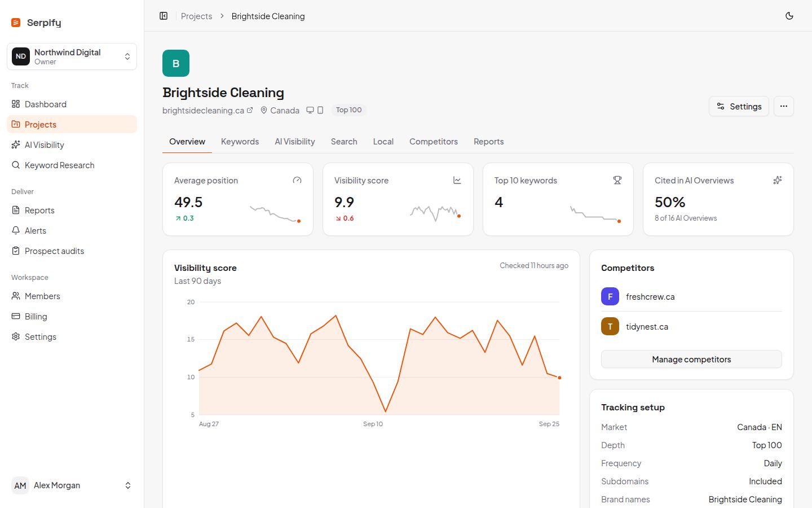Click the Brightside Cleaning breadcrumb
This screenshot has height=508, width=812.
[268, 16]
